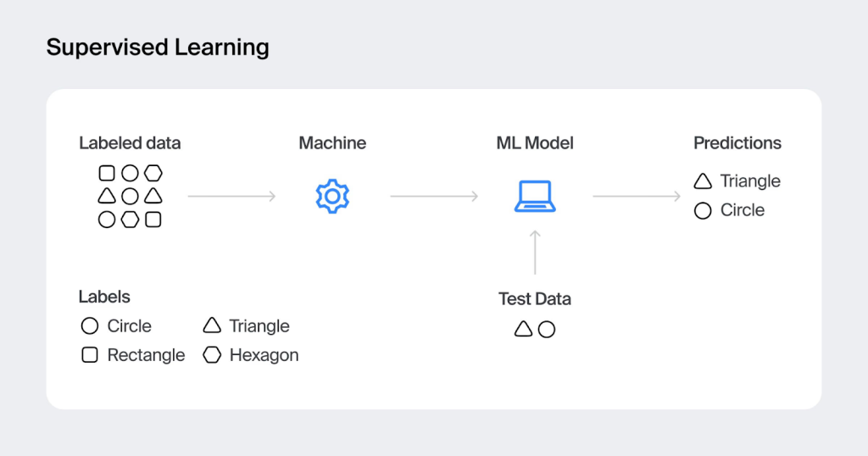This screenshot has height=456, width=868.
Task: Click the rectangle icon in Labels legend
Action: point(90,355)
